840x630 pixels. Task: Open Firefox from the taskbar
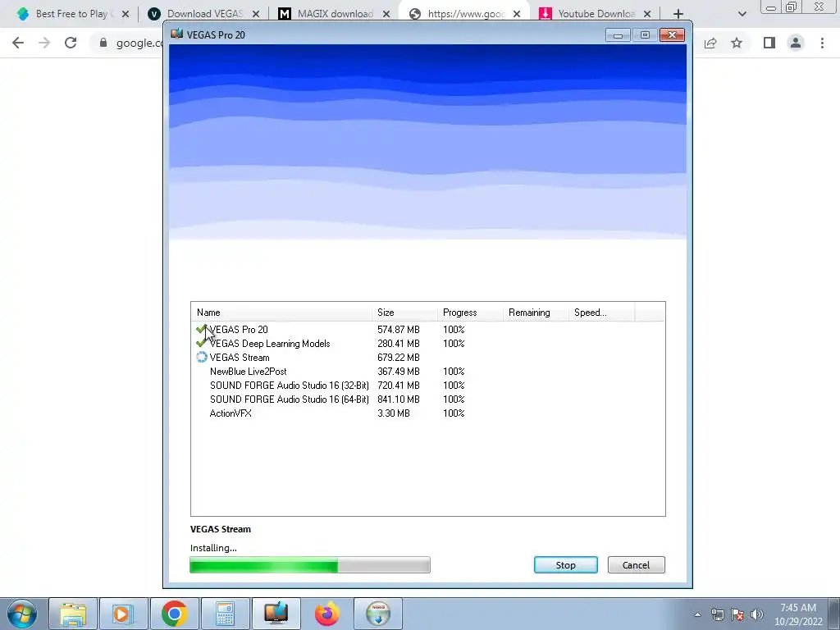tap(326, 614)
